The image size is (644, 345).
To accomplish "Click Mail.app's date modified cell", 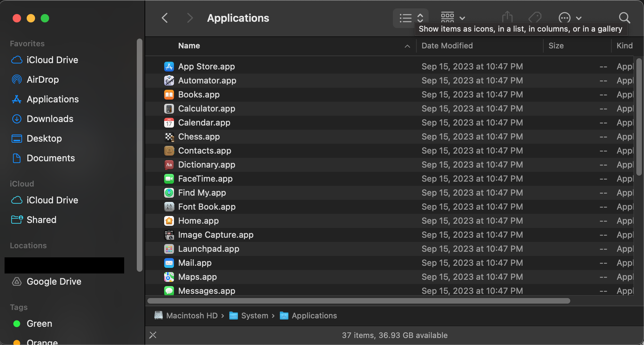I will 472,263.
